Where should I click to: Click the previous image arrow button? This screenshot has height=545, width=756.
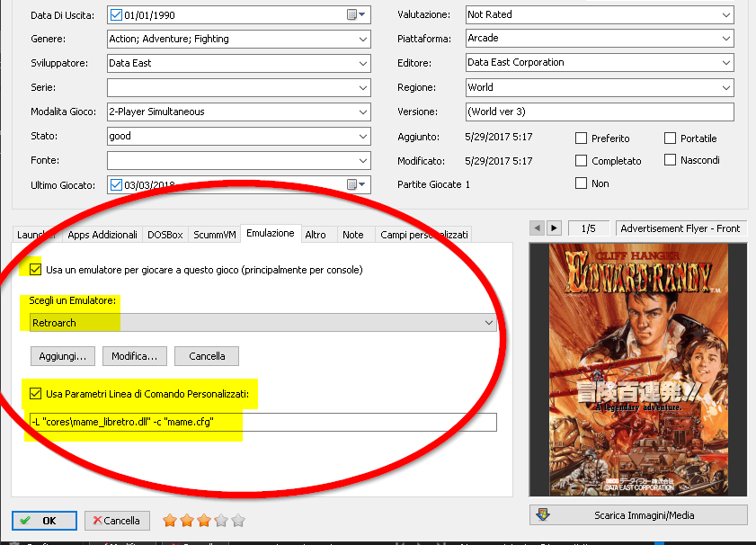tap(537, 228)
